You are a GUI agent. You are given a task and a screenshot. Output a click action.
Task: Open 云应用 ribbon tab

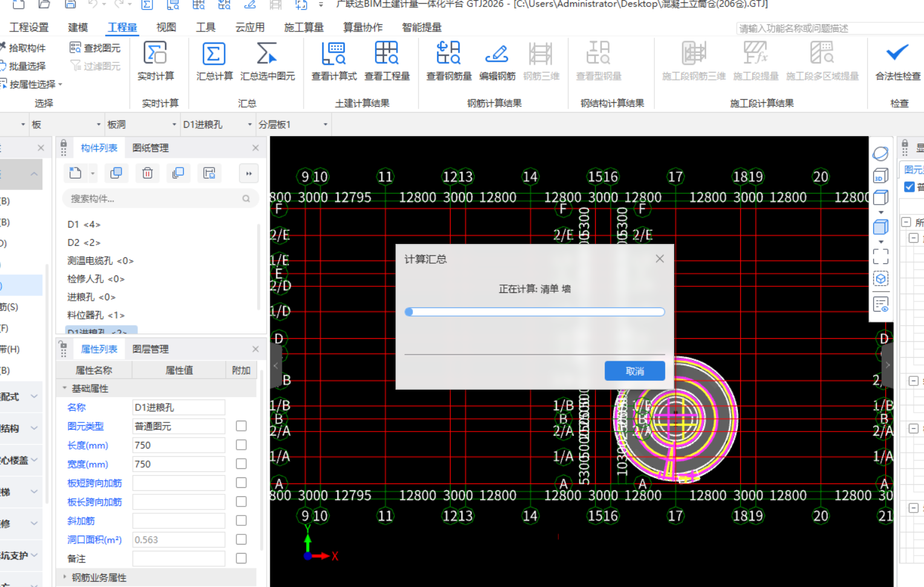[250, 27]
